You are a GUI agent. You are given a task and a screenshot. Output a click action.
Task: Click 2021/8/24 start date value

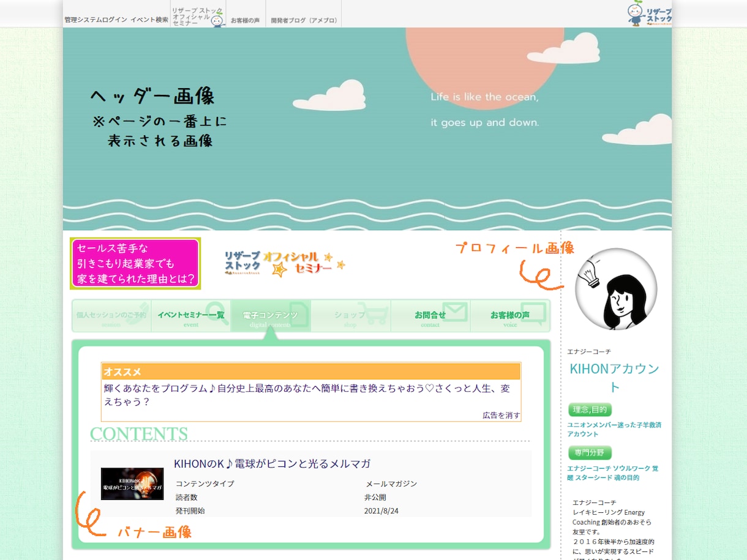click(x=381, y=510)
